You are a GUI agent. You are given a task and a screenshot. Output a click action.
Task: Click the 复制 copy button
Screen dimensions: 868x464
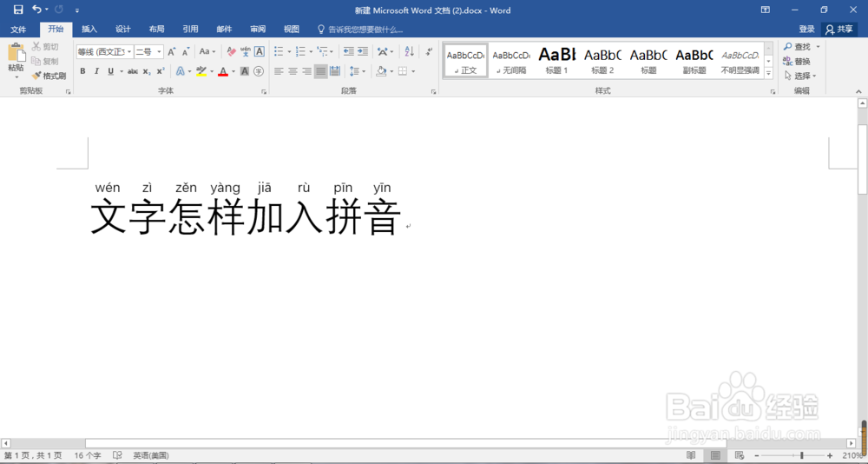click(45, 62)
